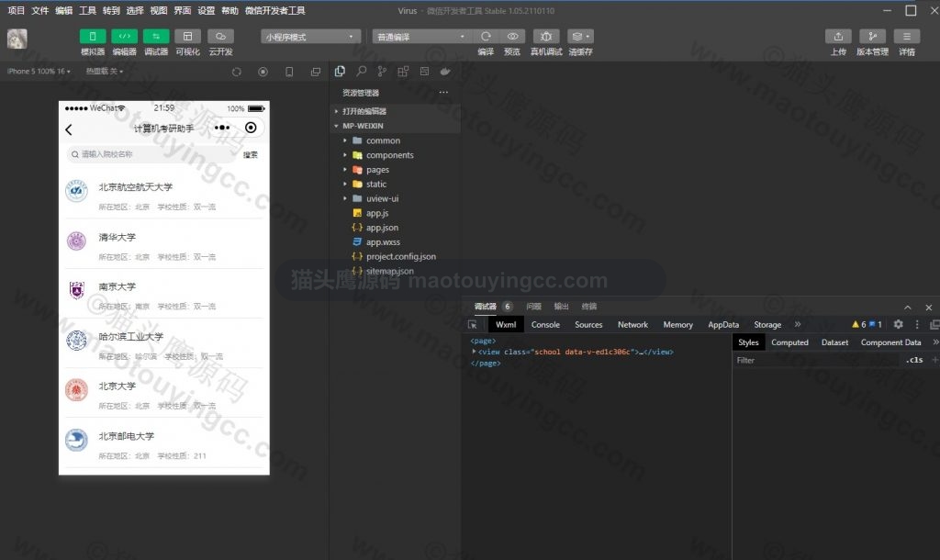Open the normal compile (普通编译) dropdown
This screenshot has height=560, width=940.
click(420, 37)
